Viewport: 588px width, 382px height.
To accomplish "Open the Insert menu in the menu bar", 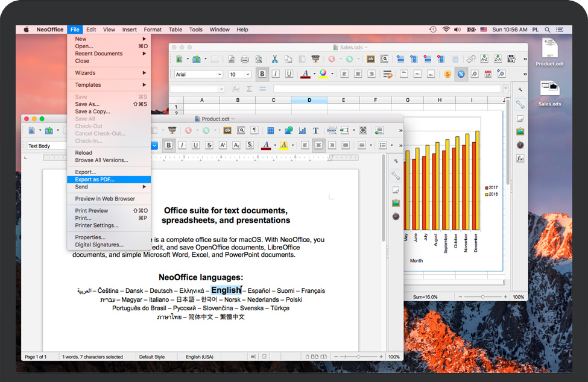I will pyautogui.click(x=129, y=30).
